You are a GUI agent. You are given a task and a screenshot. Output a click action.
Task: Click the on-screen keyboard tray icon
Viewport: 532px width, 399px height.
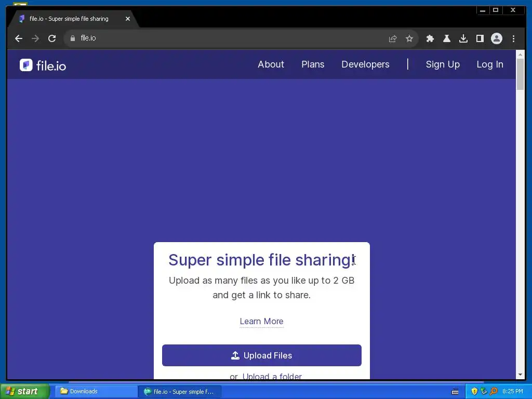pyautogui.click(x=455, y=392)
